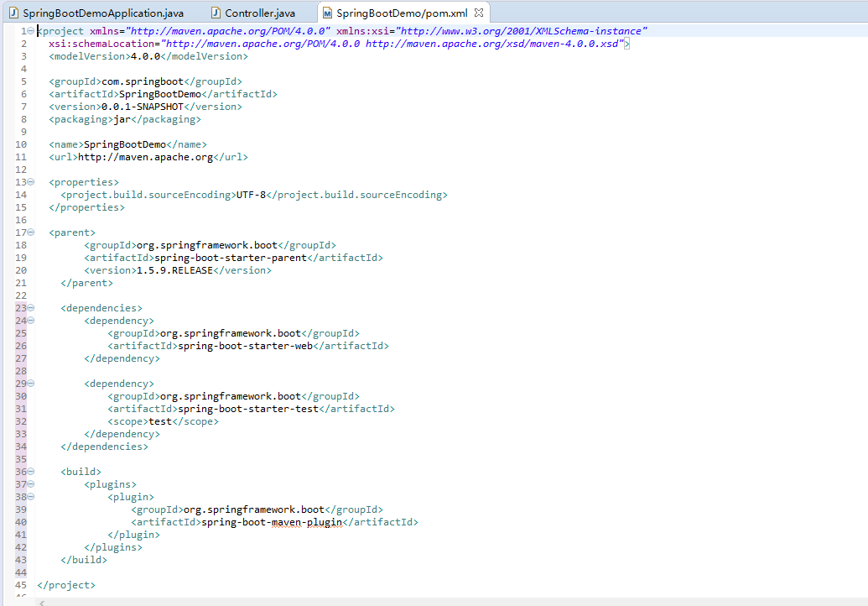Collapse the first dependency on line 24
This screenshot has width=868, height=606.
(x=31, y=320)
